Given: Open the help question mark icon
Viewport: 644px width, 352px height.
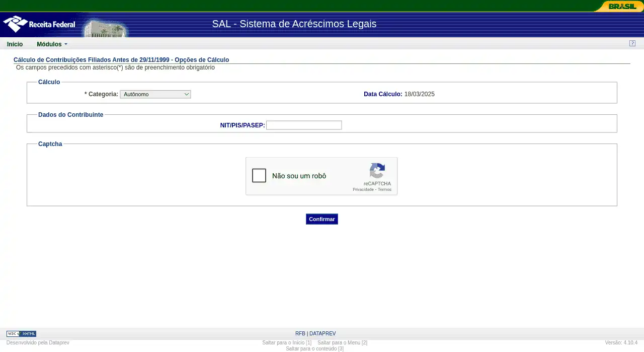Looking at the screenshot, I should (x=632, y=43).
